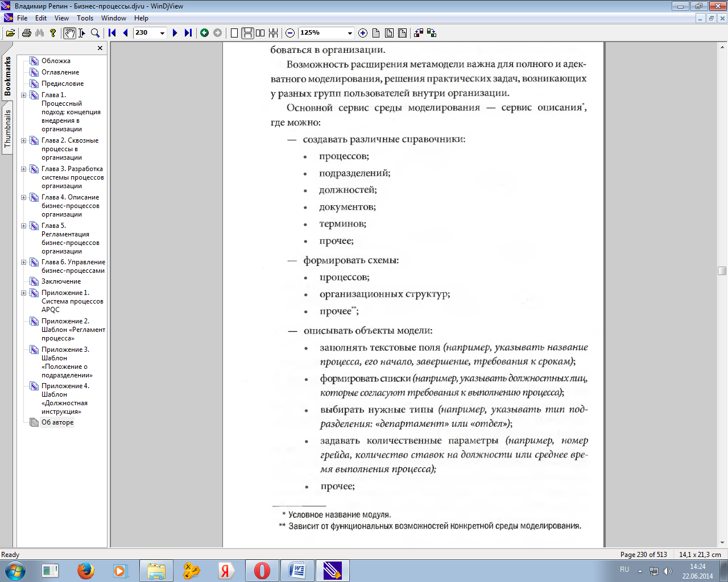The height and width of the screenshot is (582, 728).
Task: Go to previous page
Action: (125, 33)
